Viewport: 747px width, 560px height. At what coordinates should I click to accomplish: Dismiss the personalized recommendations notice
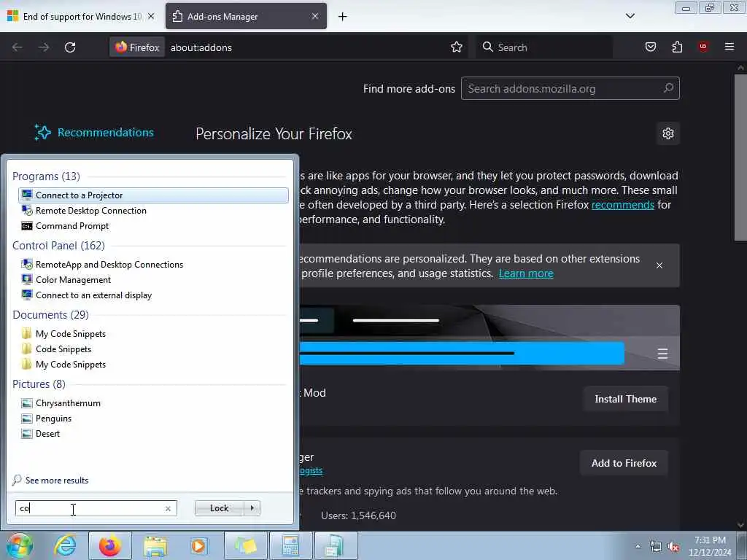tap(659, 265)
